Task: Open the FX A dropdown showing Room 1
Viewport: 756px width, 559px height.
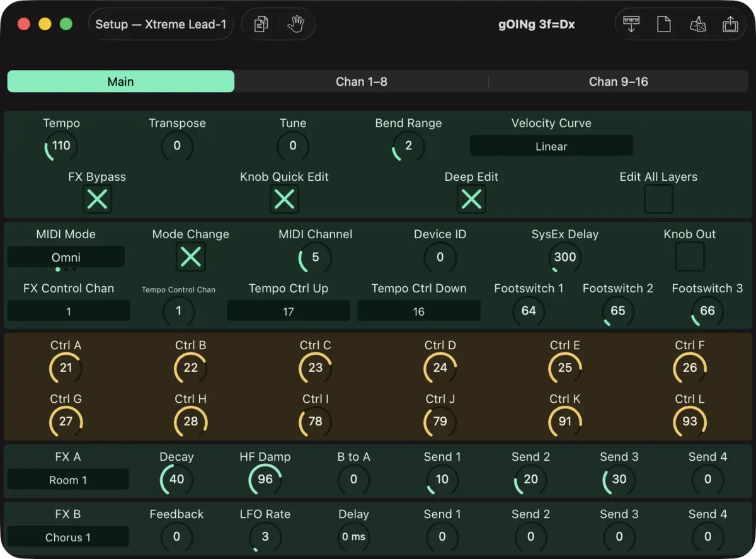Action: point(68,480)
